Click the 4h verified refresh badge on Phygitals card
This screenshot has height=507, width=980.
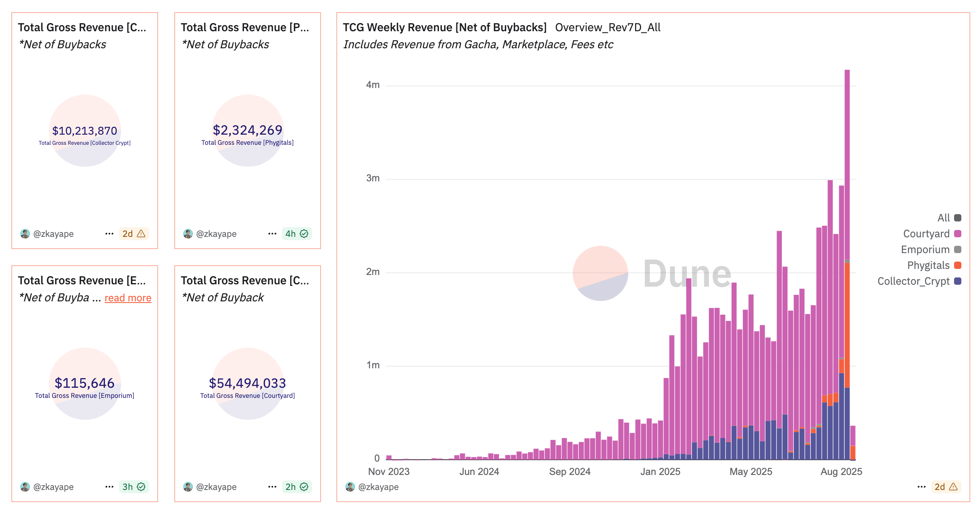tap(297, 234)
